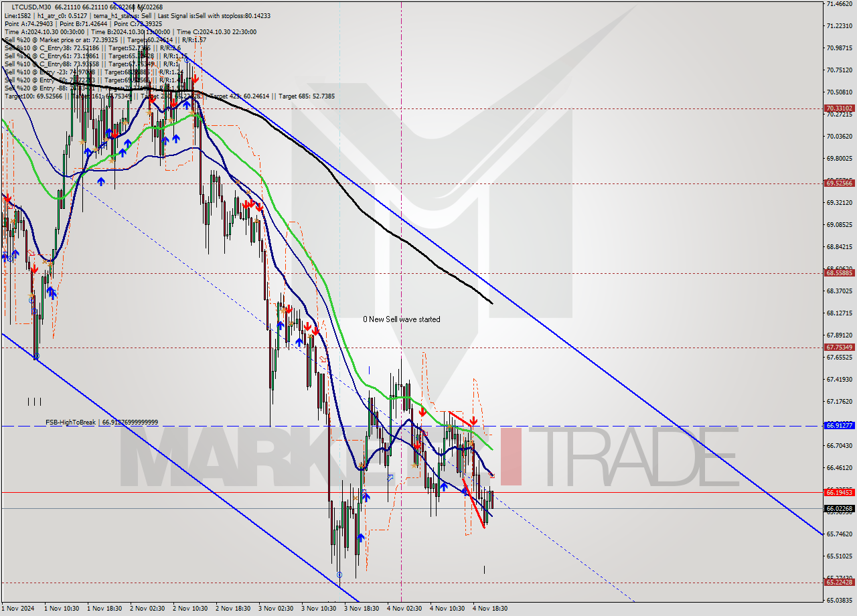Screen dimensions: 857x616
Task: Click the '4 Nov 10:30' time axis label
Action: (x=447, y=609)
